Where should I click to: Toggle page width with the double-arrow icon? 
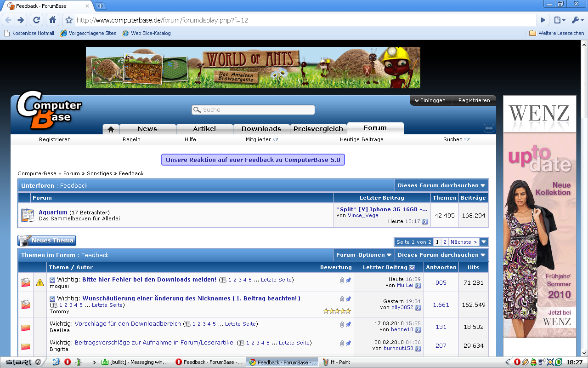point(489,128)
